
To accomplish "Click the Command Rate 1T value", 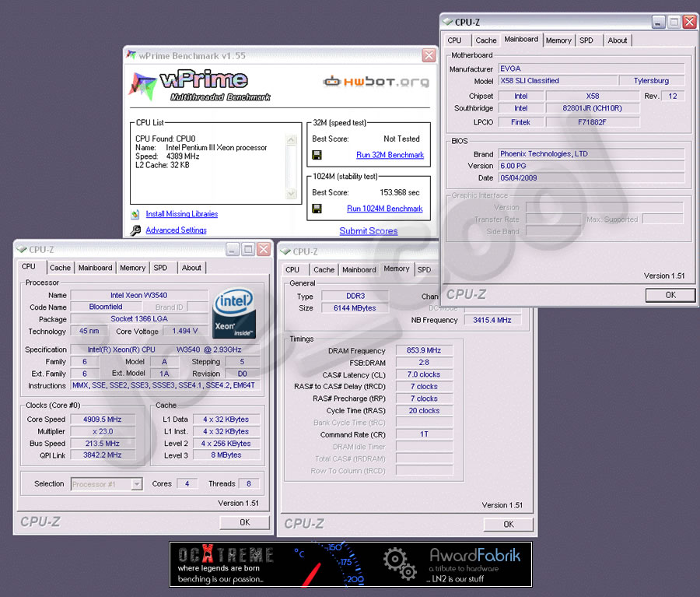I will click(x=424, y=434).
